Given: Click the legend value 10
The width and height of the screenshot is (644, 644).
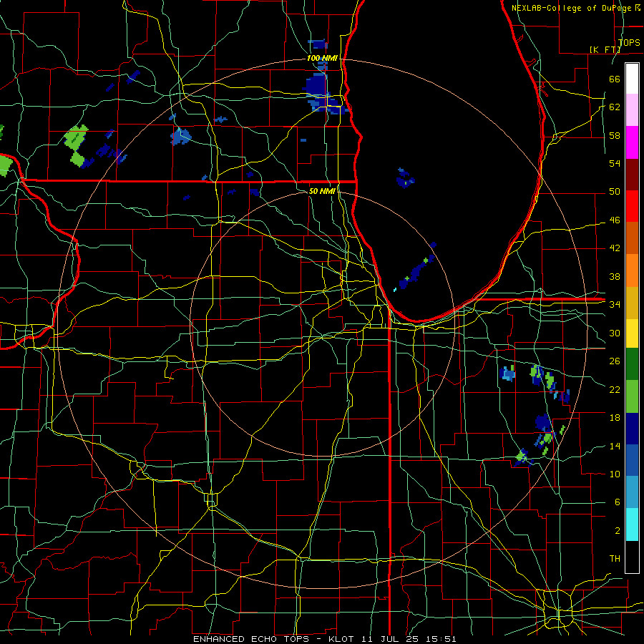Looking at the screenshot, I should 615,474.
